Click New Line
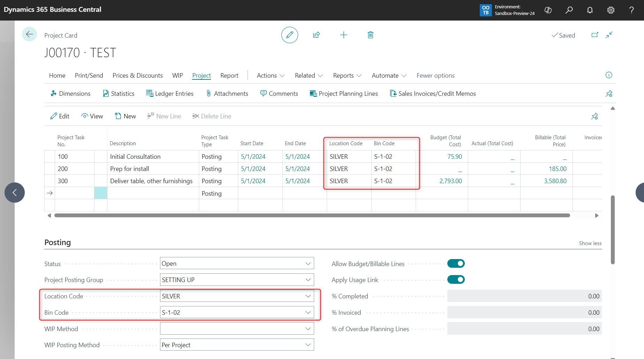This screenshot has width=644, height=359. coord(164,116)
